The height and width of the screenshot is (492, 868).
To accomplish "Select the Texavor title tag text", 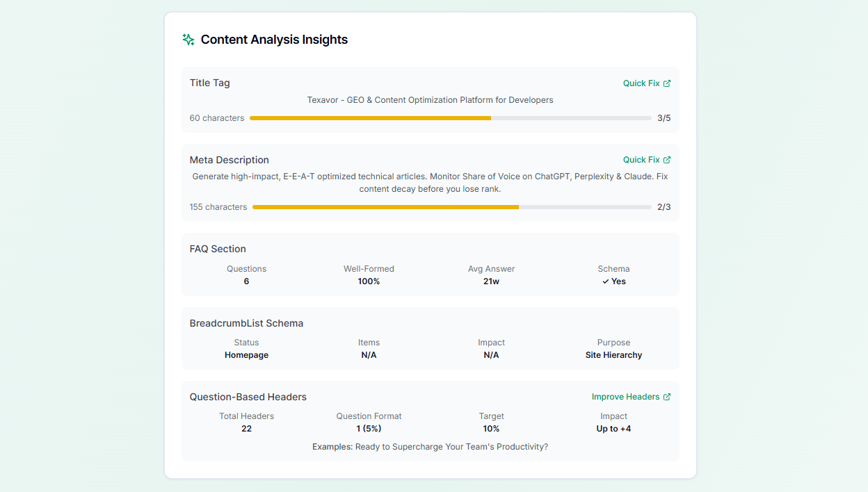I will pos(430,100).
